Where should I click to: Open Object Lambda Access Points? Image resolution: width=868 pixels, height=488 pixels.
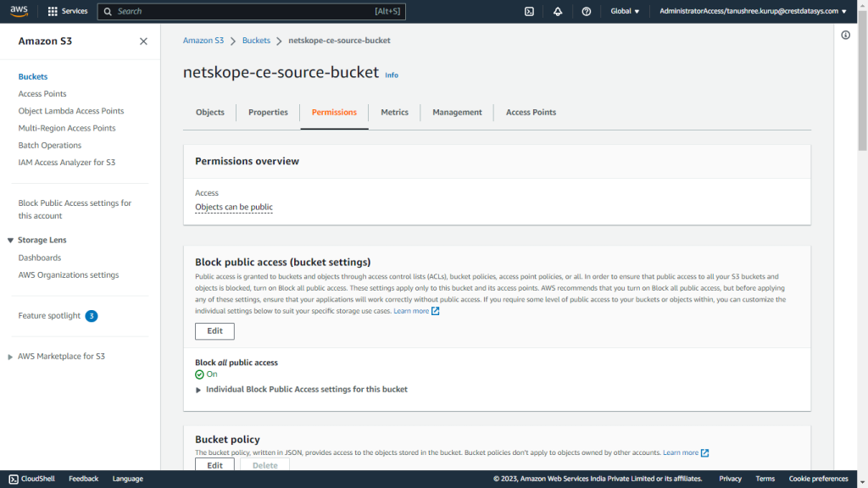click(x=71, y=111)
